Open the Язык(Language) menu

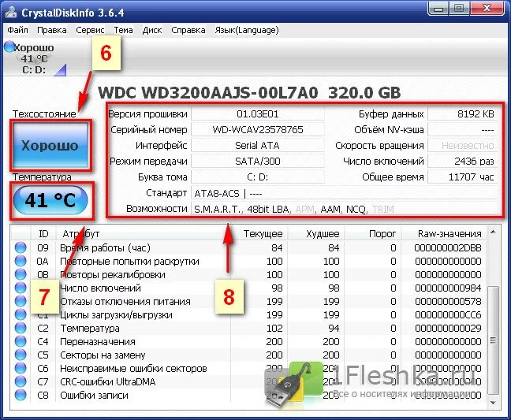tap(247, 30)
